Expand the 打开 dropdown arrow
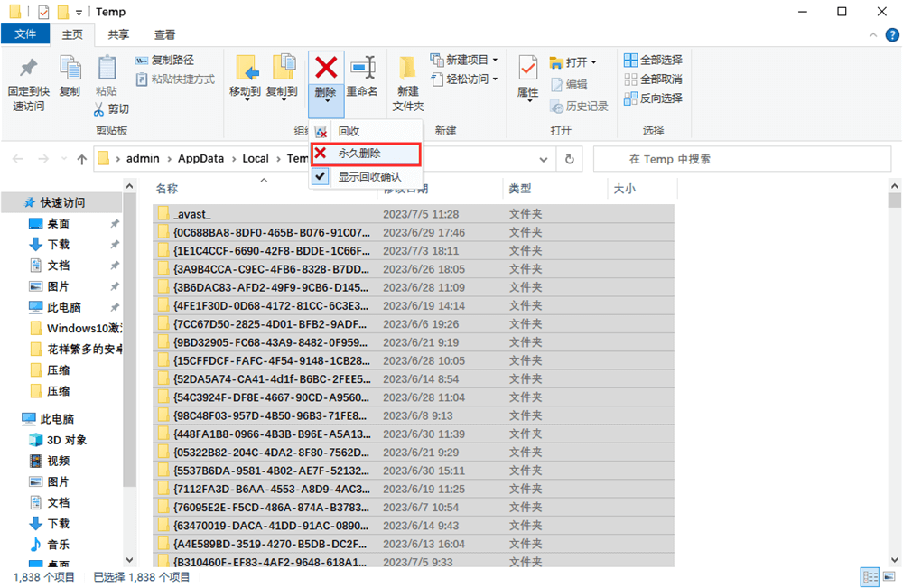 pyautogui.click(x=591, y=61)
